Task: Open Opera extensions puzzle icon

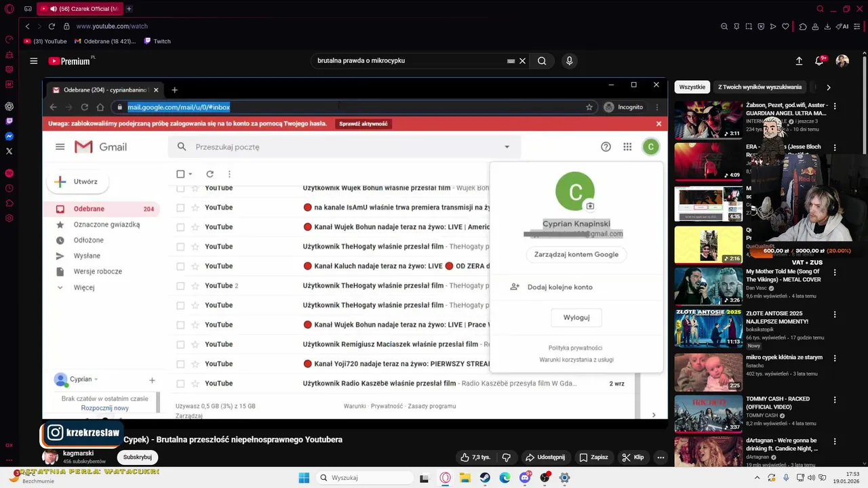Action: [x=803, y=26]
